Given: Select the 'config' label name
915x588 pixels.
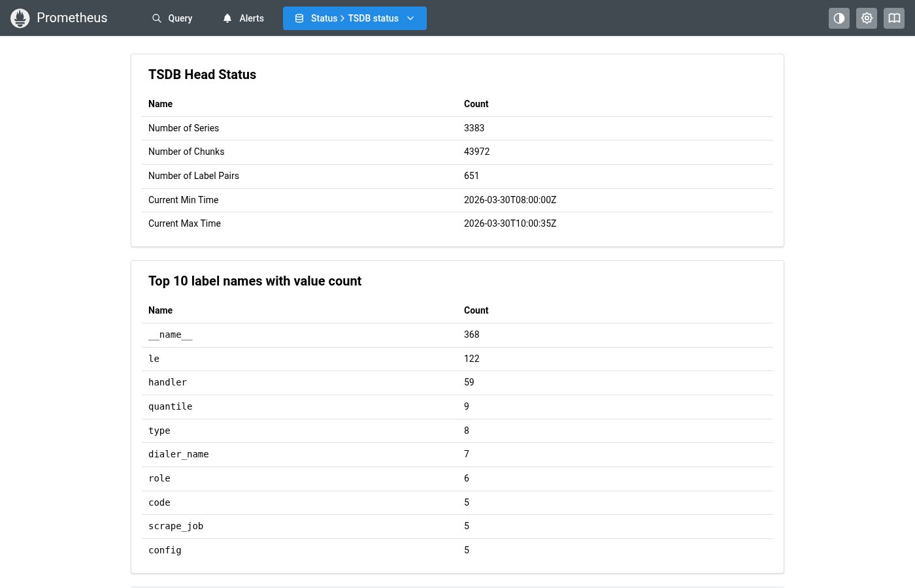Looking at the screenshot, I should click(165, 550).
